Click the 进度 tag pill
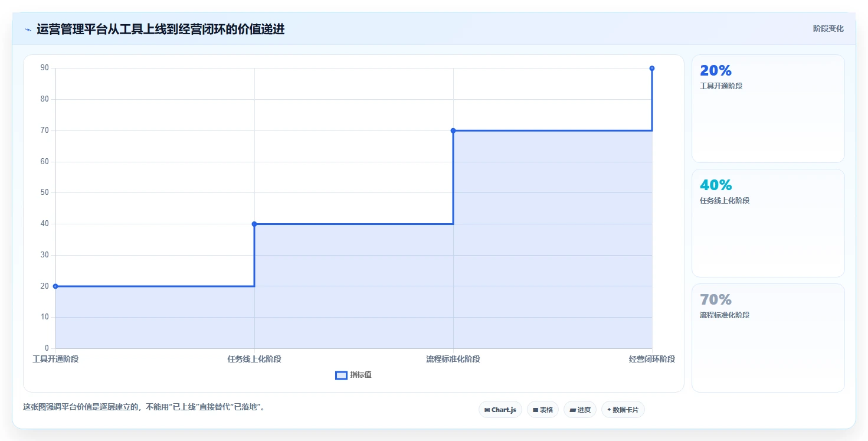 point(579,410)
